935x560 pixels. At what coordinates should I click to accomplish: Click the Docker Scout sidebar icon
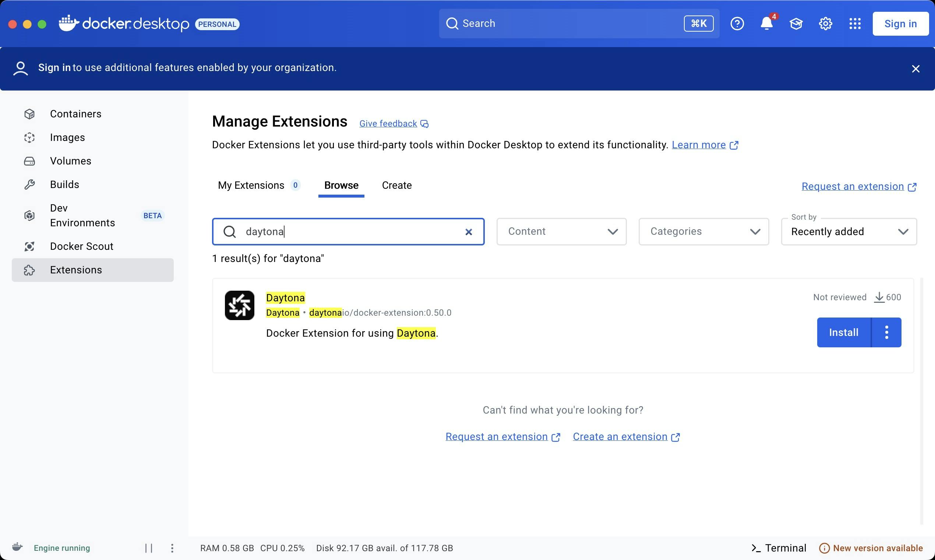coord(29,247)
